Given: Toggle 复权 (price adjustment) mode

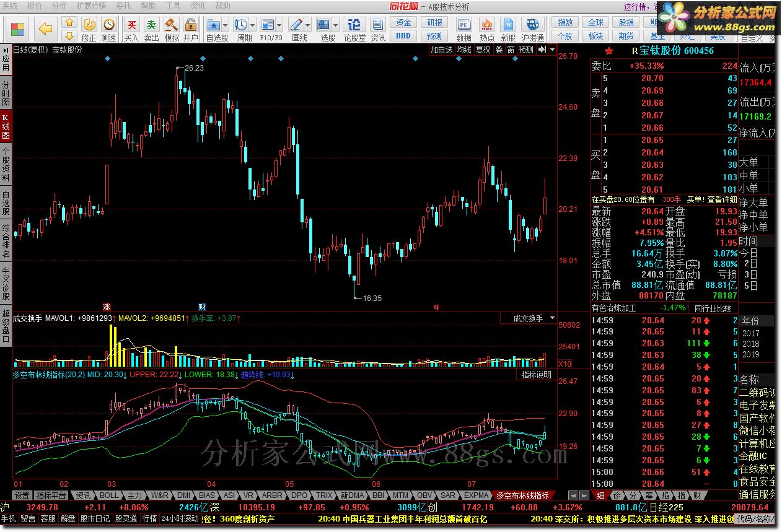Looking at the screenshot, I should (x=483, y=50).
